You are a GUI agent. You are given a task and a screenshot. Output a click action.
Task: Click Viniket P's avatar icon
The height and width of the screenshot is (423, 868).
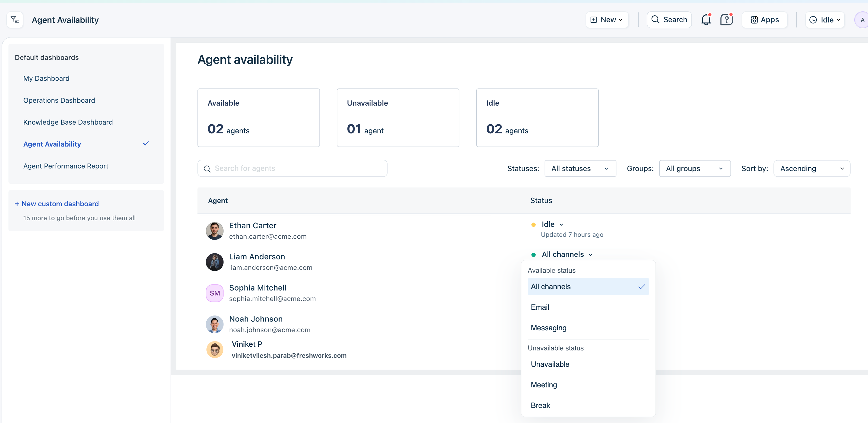(x=215, y=350)
